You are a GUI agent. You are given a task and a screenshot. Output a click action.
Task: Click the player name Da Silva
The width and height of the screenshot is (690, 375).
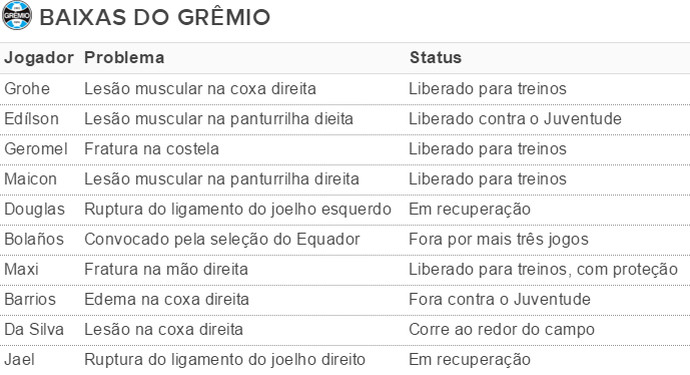(34, 329)
